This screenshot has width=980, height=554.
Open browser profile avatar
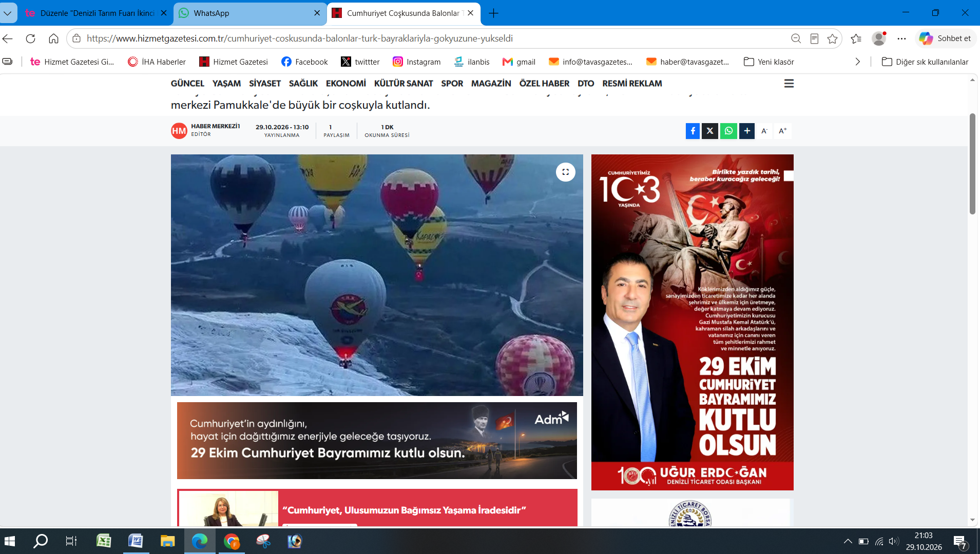click(x=879, y=38)
